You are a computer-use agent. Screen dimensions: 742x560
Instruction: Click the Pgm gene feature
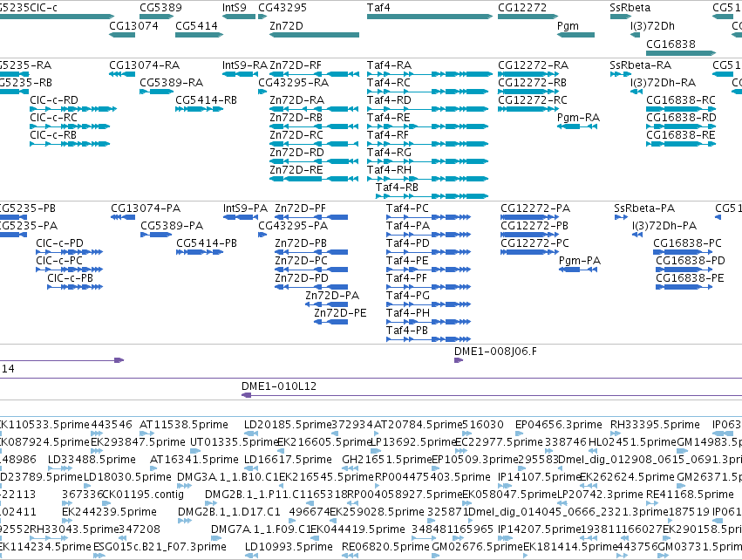576,35
